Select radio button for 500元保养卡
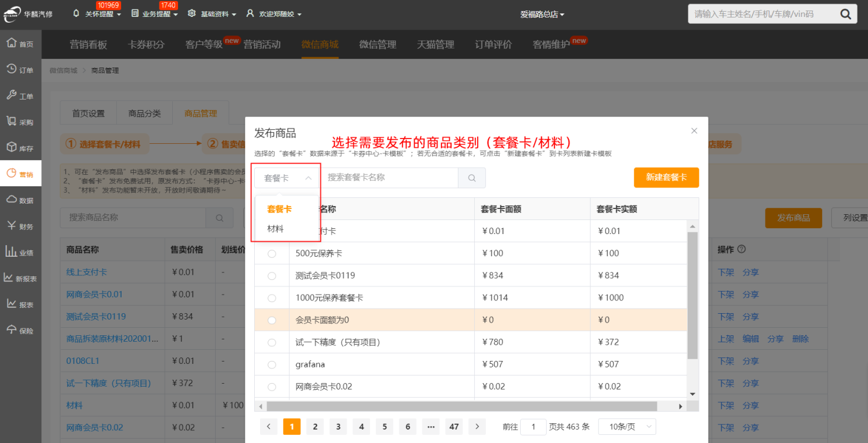This screenshot has height=443, width=868. point(272,254)
